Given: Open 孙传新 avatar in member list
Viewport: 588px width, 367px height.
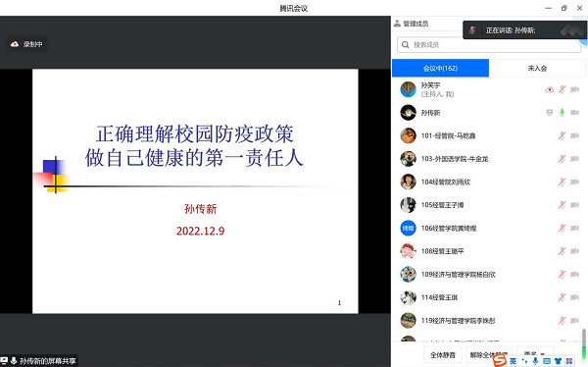Looking at the screenshot, I should 408,113.
